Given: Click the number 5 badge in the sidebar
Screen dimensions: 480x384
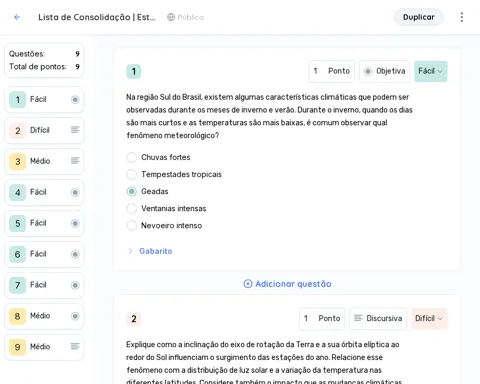Looking at the screenshot, I should click(18, 223).
